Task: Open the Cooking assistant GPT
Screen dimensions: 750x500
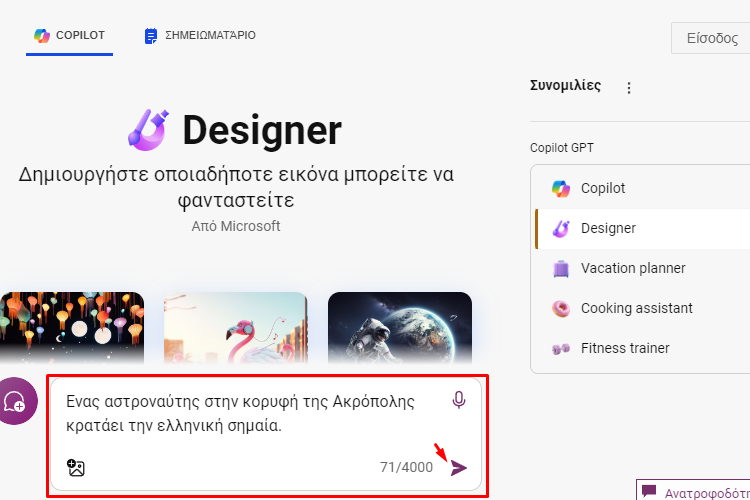Action: [x=642, y=308]
